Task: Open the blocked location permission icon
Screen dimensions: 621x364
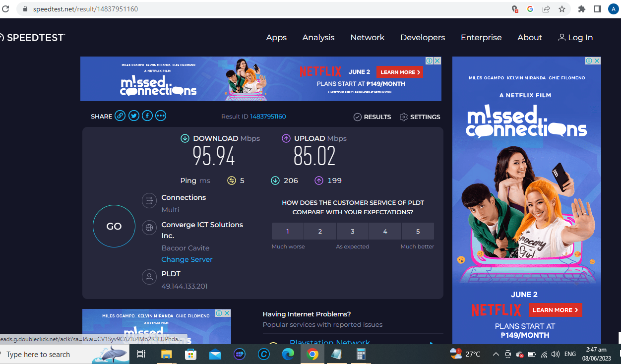Action: click(x=515, y=9)
